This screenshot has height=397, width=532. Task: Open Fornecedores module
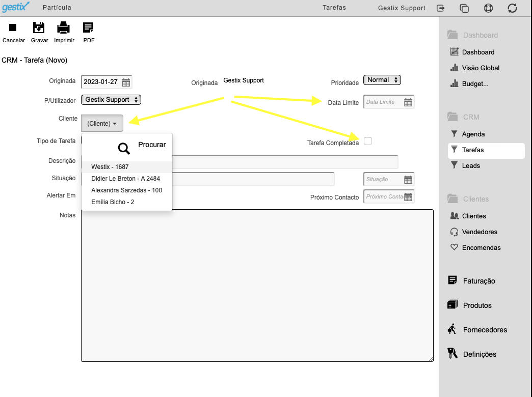coord(485,329)
